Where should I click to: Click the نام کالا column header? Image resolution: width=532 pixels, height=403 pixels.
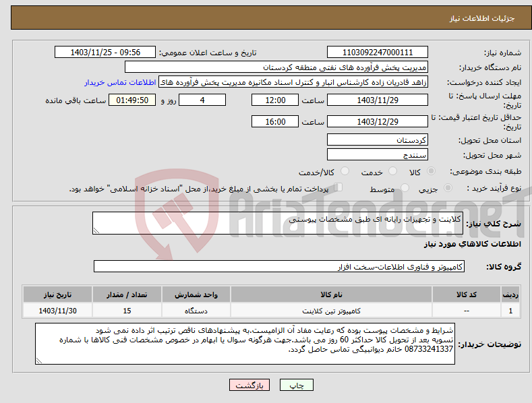(x=331, y=294)
